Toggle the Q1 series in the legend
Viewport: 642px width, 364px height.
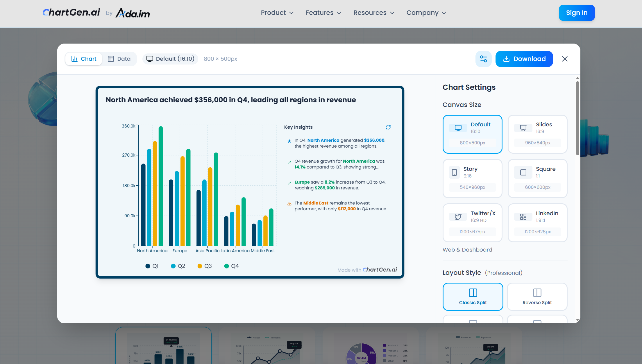(152, 266)
